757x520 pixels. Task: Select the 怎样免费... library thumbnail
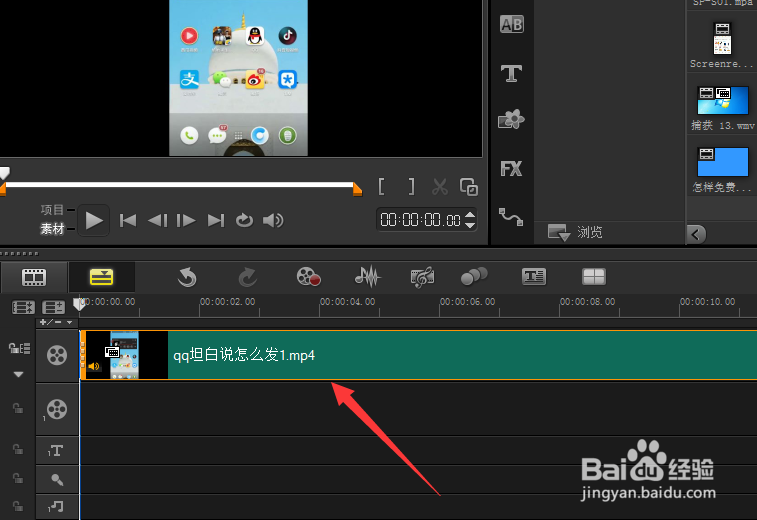coord(723,162)
